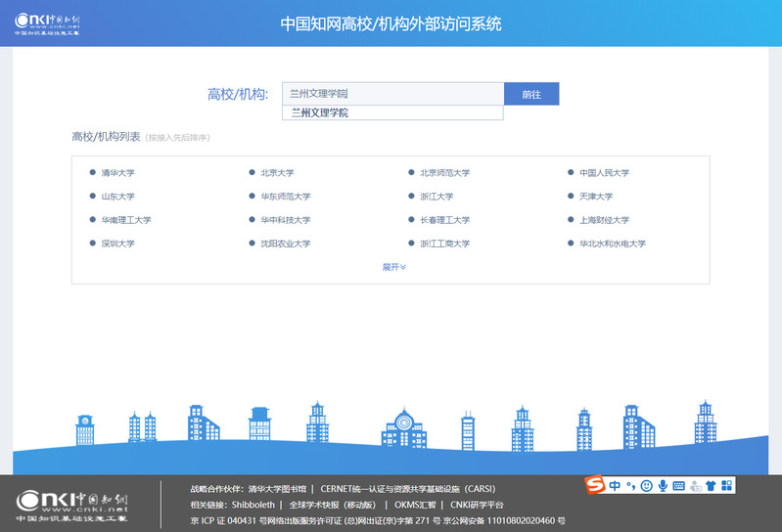782x532 pixels.
Task: Click the grayed-out account icon on the IME bar
Action: pos(695,486)
